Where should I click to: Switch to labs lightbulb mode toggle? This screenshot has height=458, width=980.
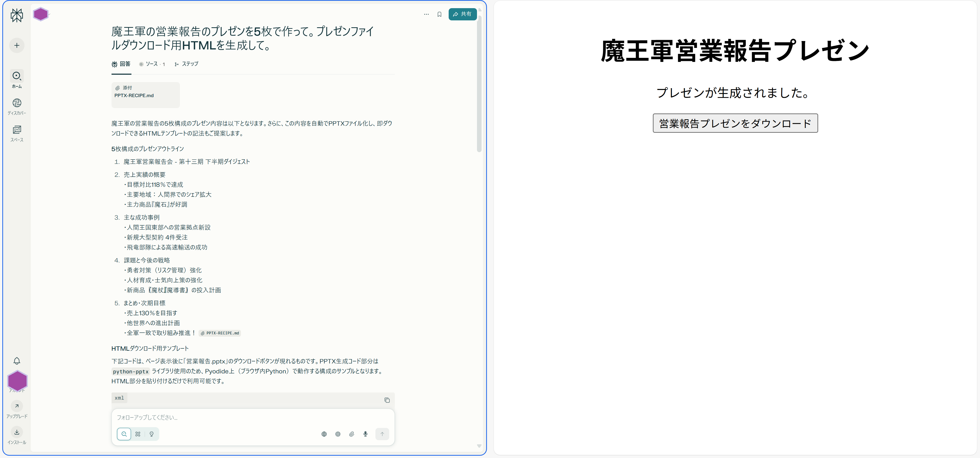point(151,434)
